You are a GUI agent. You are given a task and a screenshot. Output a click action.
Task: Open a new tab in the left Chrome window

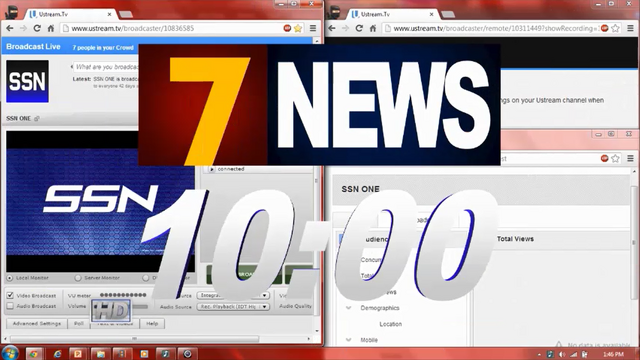click(x=125, y=15)
